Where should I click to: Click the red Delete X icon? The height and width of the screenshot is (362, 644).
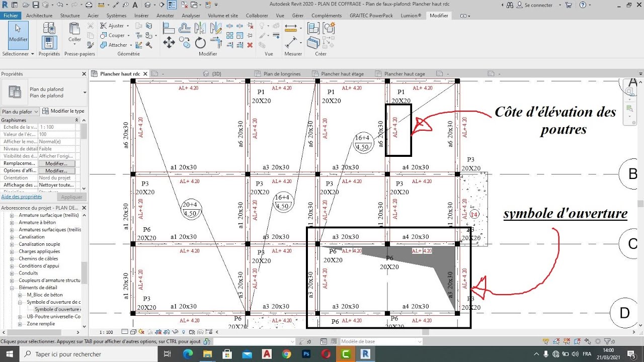[250, 45]
